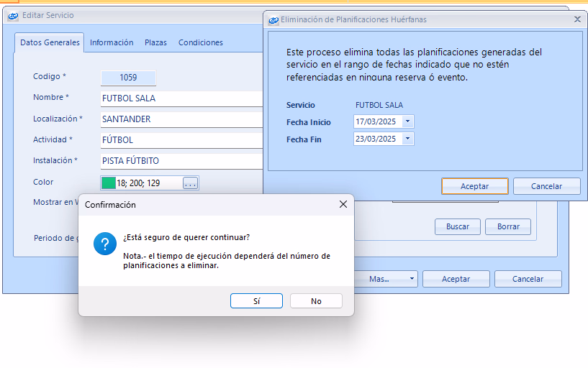Viewport: 588px width, 368px height.
Task: Close the Confirmación dialog with X
Action: point(343,205)
